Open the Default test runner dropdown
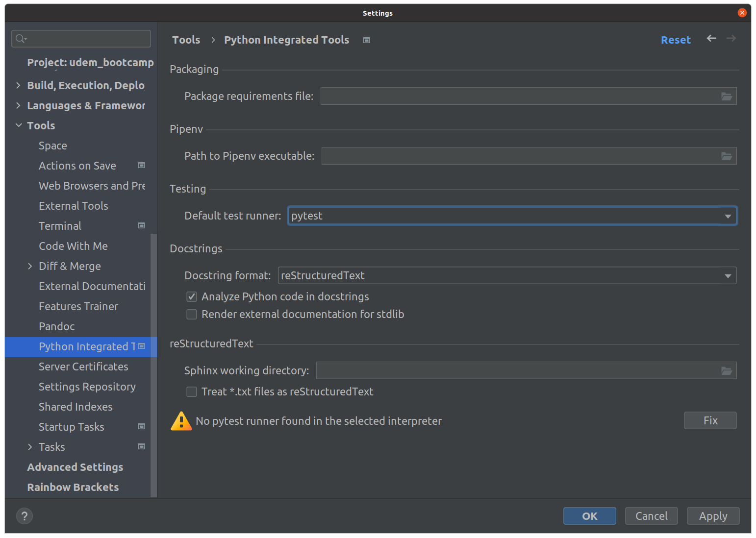 (512, 216)
